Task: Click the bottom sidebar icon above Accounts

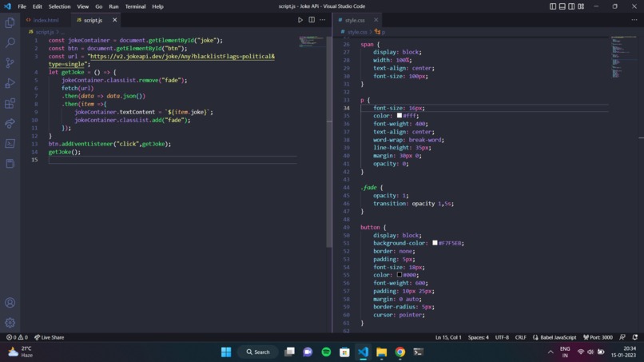Action: [x=10, y=164]
